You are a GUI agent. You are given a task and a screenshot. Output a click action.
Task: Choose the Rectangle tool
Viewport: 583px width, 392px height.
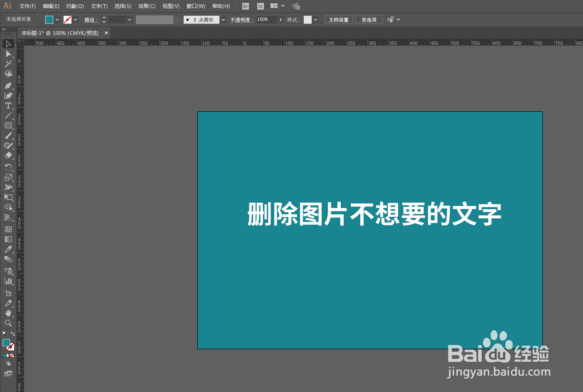[8, 125]
